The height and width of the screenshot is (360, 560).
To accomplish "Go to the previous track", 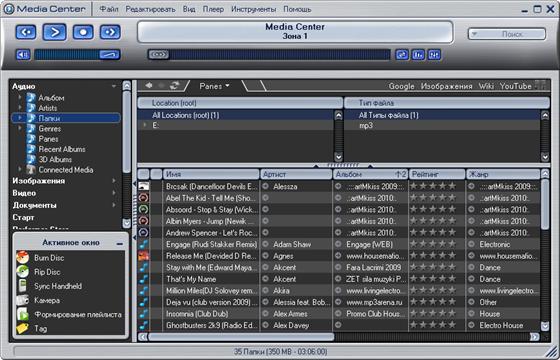I will click(26, 32).
